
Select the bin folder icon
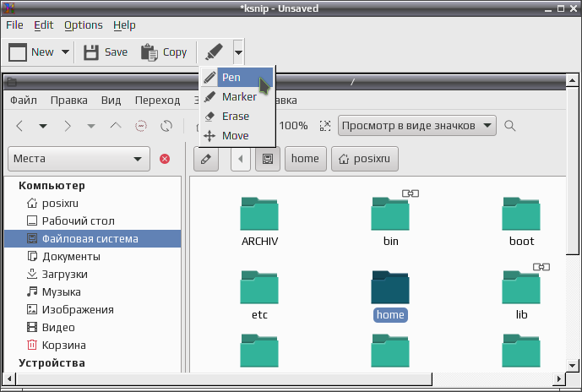tap(390, 214)
